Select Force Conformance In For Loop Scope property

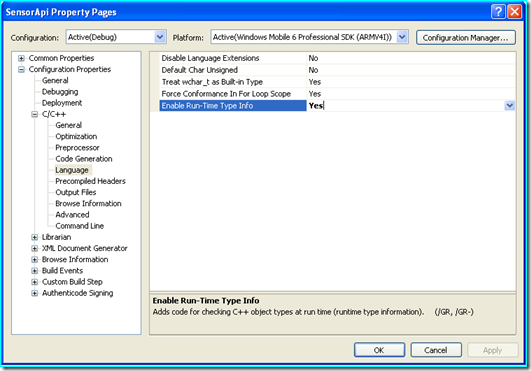(x=233, y=94)
